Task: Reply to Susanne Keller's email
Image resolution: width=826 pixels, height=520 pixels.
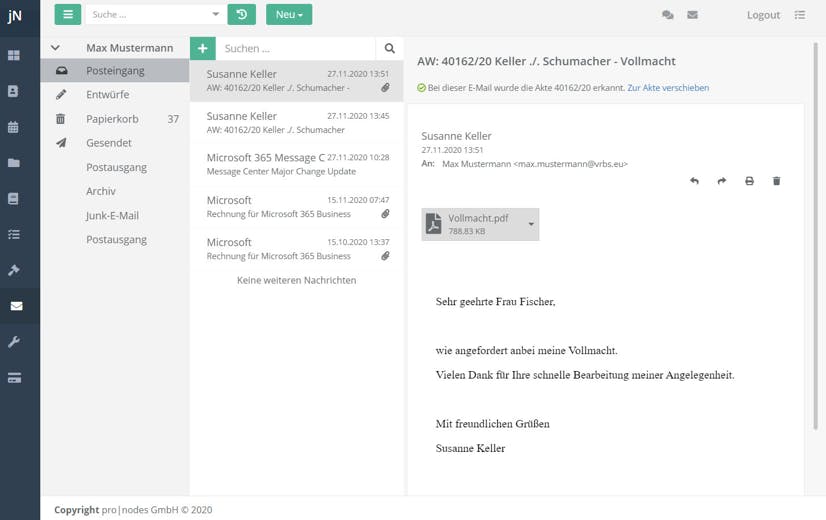Action: click(x=694, y=181)
